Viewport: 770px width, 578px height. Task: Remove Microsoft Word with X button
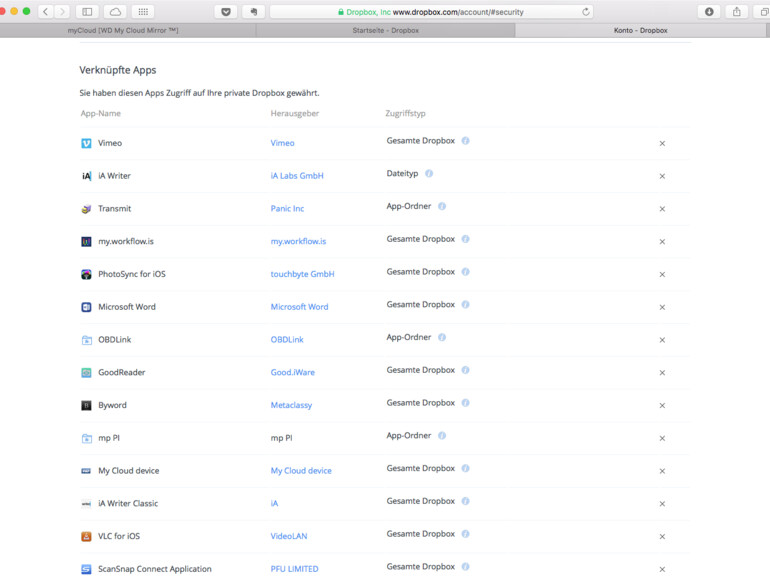click(x=662, y=307)
